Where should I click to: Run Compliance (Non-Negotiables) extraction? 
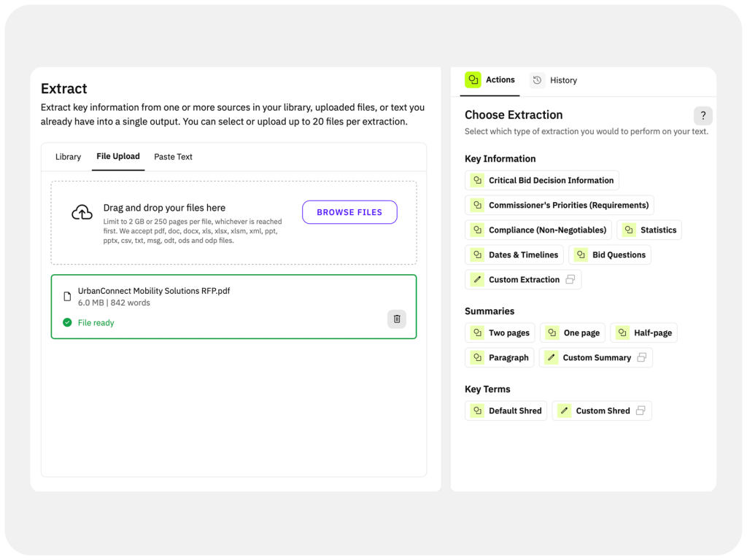[x=538, y=230]
